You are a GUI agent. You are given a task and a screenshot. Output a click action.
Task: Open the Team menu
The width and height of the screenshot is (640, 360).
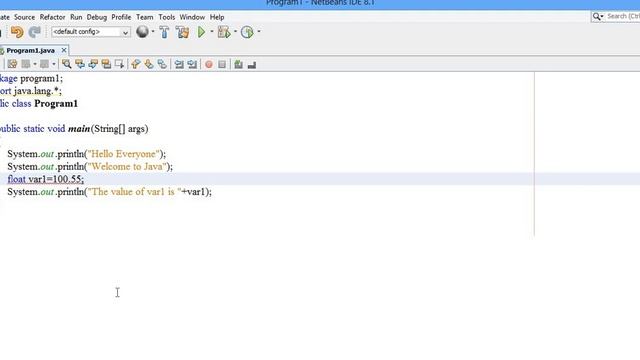[x=145, y=17]
